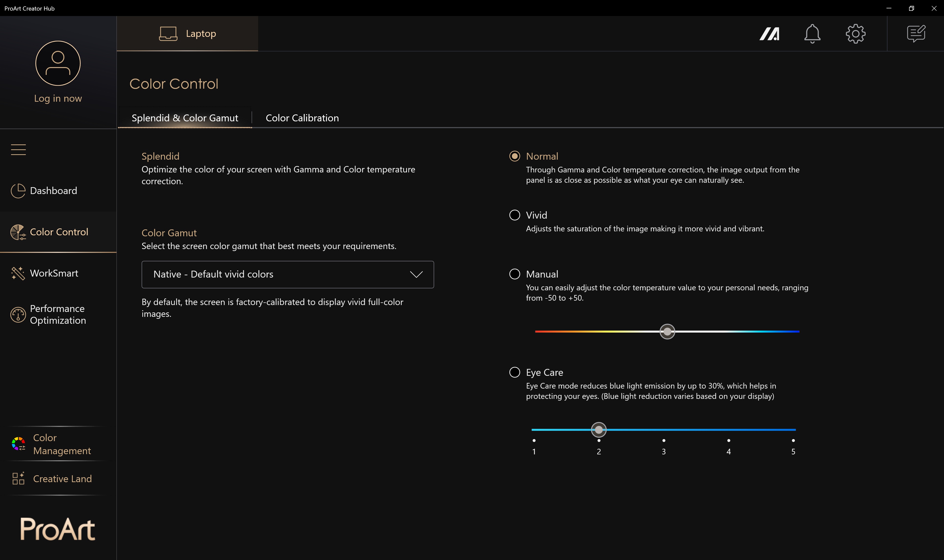The width and height of the screenshot is (944, 560).
Task: Switch to the Color Calibration tab
Action: coord(302,118)
